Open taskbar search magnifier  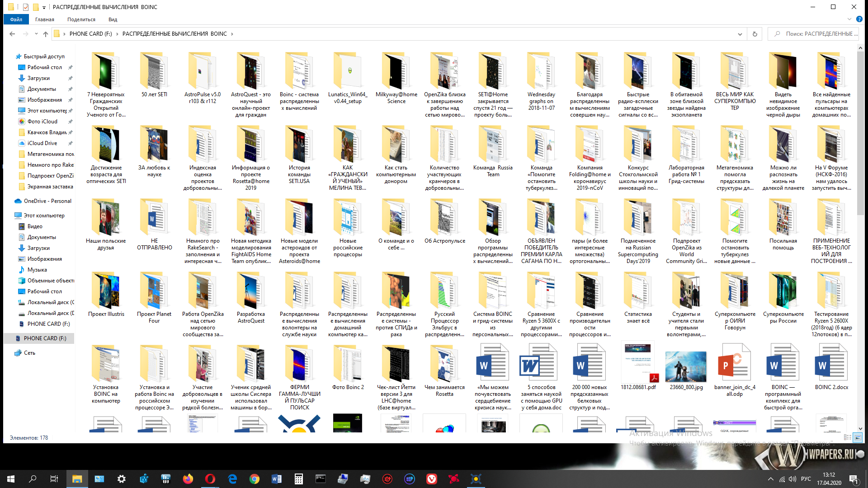coord(32,479)
